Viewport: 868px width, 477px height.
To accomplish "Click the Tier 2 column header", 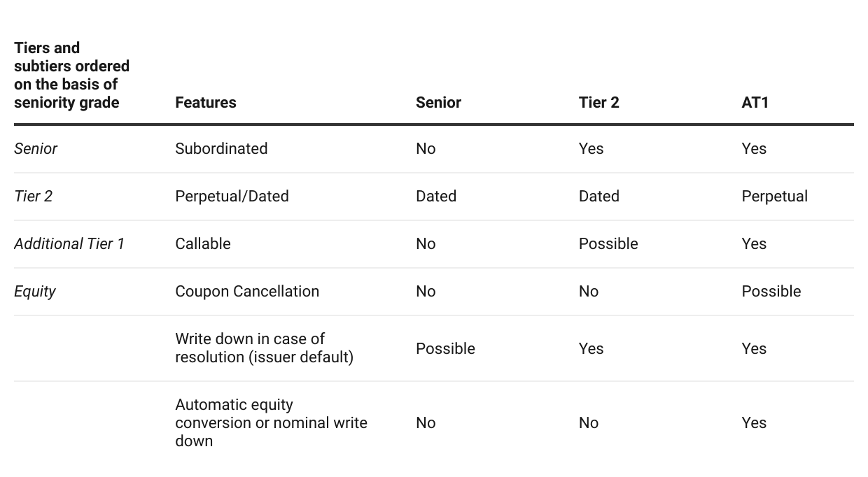I will (598, 103).
